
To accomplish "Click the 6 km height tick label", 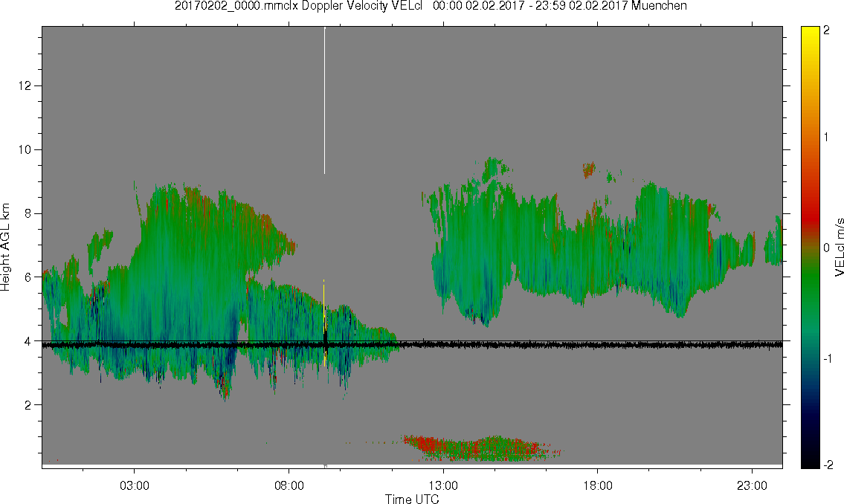I will click(x=28, y=277).
